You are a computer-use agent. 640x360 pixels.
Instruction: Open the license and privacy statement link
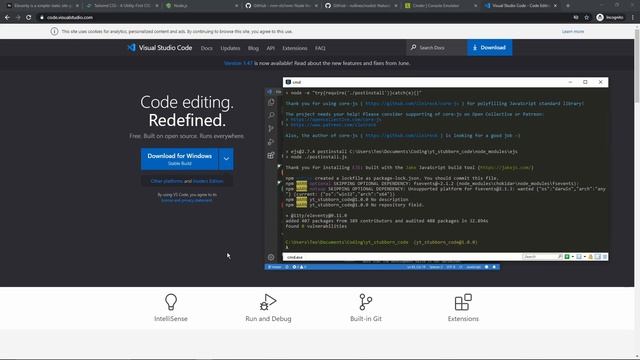[187, 200]
